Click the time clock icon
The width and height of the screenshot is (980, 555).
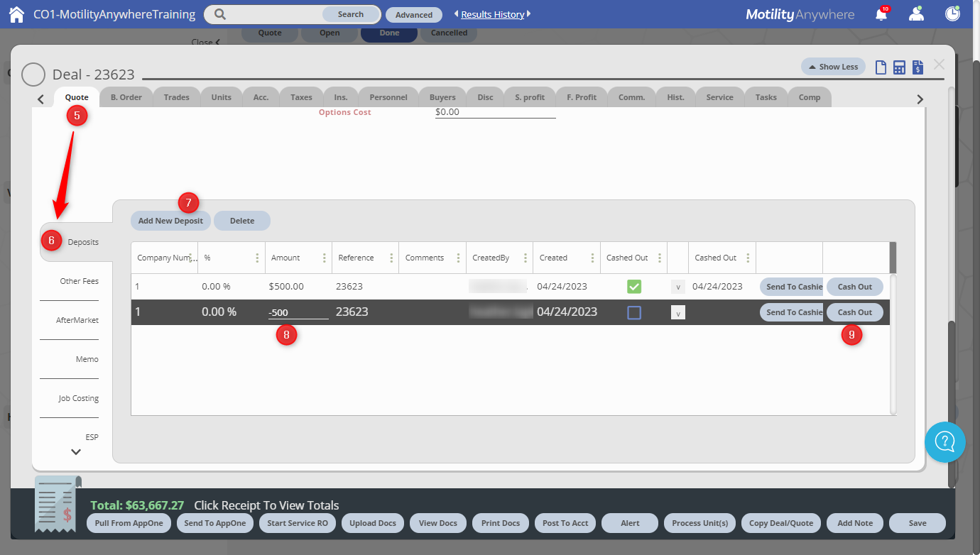[952, 14]
